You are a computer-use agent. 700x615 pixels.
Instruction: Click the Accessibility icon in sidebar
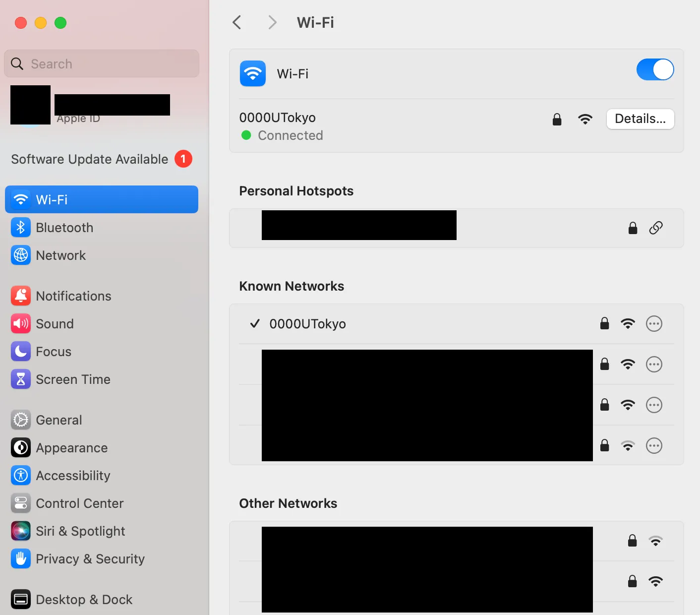(x=21, y=476)
